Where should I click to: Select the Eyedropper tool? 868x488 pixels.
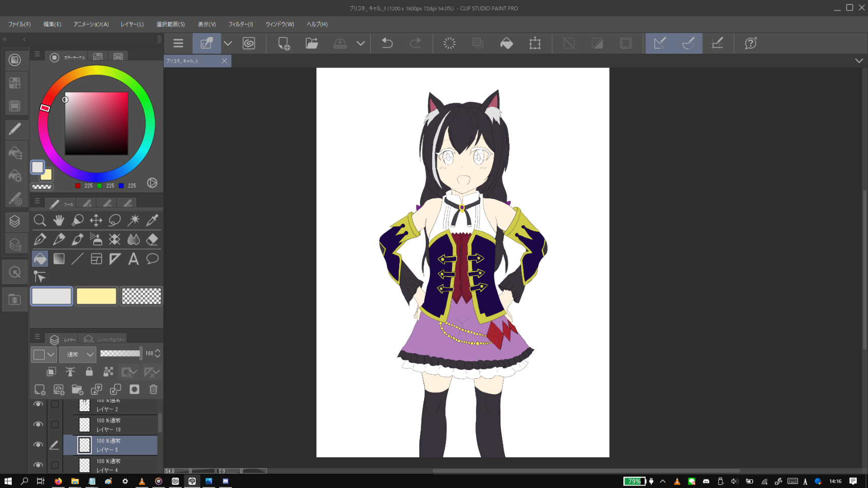click(152, 220)
